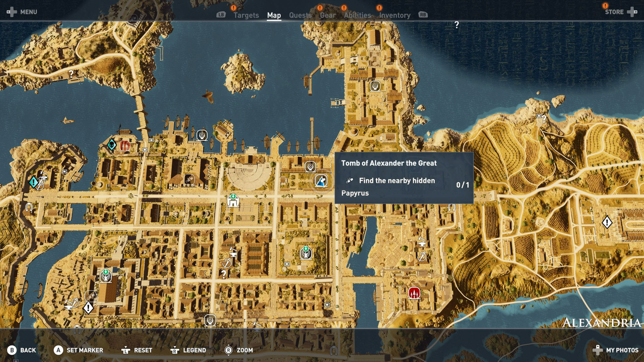Click the question mark on northeast rocky coast

544,119
